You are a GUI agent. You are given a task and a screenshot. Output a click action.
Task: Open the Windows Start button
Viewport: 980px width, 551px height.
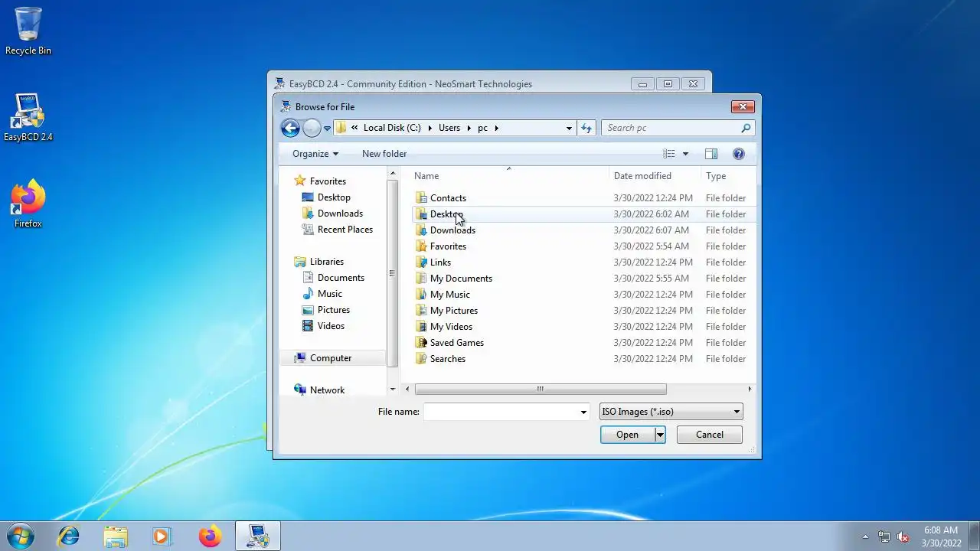click(x=21, y=536)
